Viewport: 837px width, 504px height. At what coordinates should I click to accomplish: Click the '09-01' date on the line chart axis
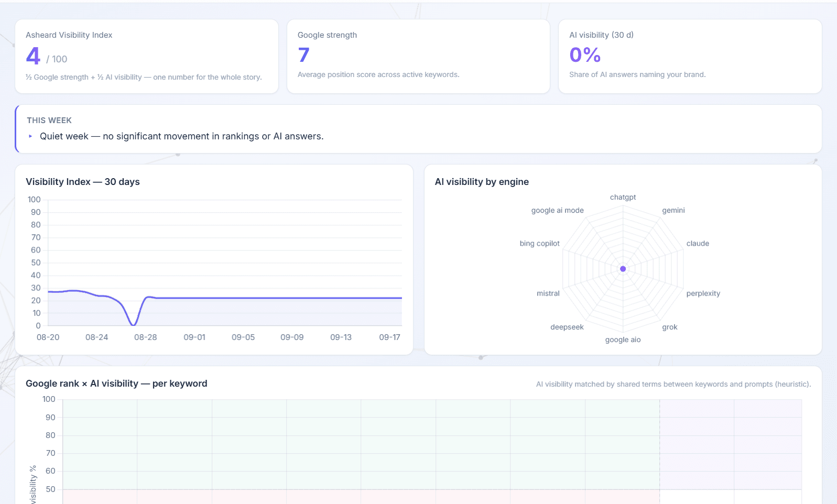tap(194, 337)
